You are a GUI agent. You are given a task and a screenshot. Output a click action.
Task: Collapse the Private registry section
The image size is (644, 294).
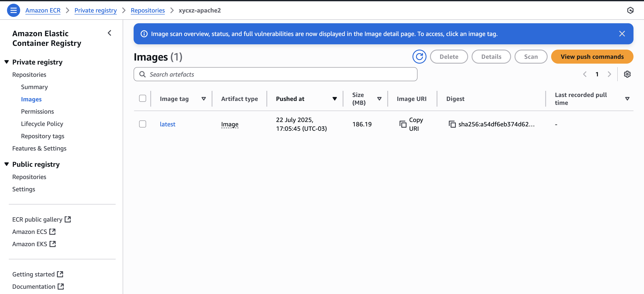(7, 62)
